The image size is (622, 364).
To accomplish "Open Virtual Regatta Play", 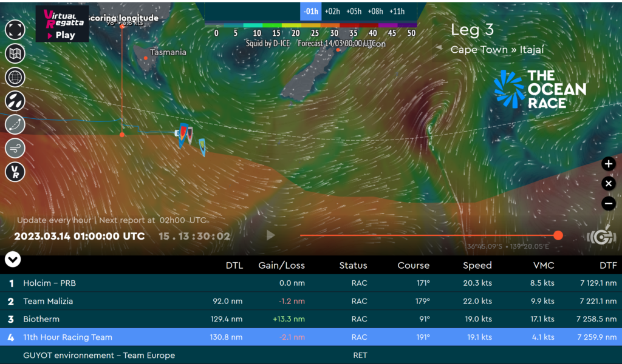I will (x=63, y=24).
